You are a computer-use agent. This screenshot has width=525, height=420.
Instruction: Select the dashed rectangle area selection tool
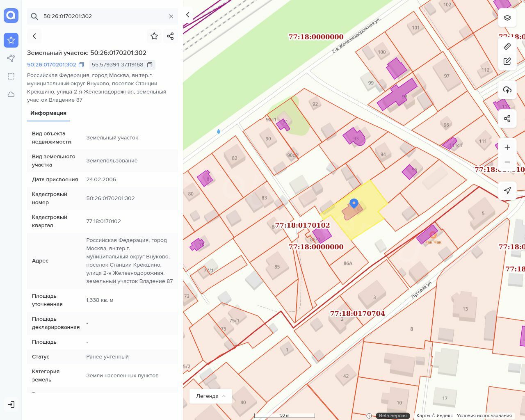tap(11, 76)
